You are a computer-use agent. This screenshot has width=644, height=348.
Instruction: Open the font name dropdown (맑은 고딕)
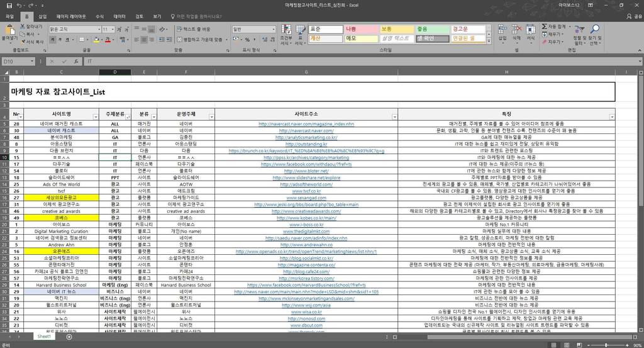coord(99,30)
